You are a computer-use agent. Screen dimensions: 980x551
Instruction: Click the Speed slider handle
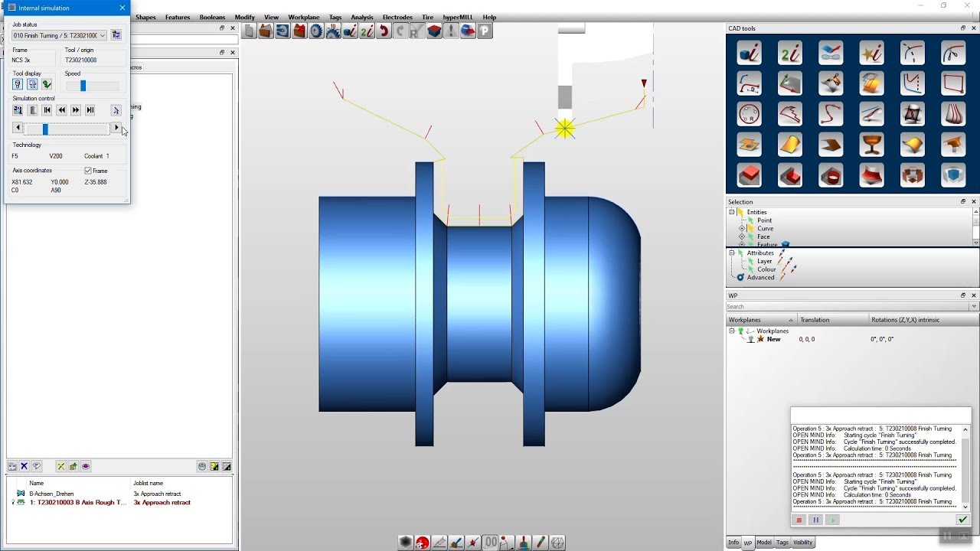pos(83,86)
